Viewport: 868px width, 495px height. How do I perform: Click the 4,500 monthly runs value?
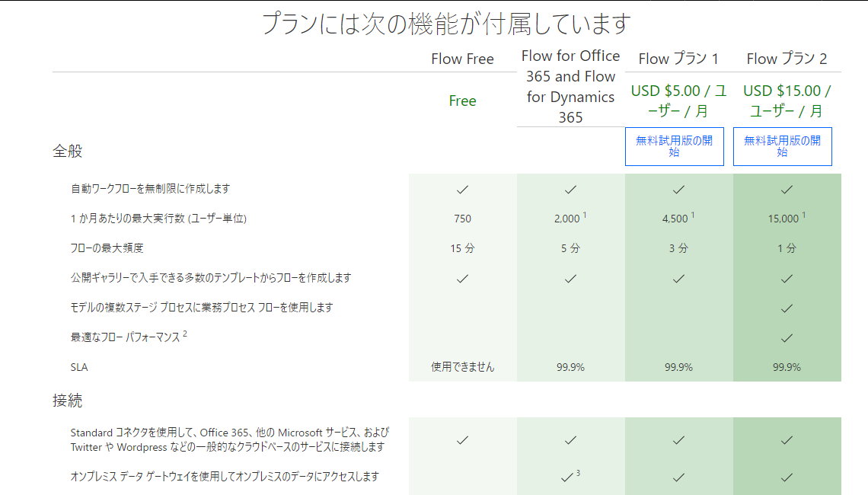(x=678, y=218)
